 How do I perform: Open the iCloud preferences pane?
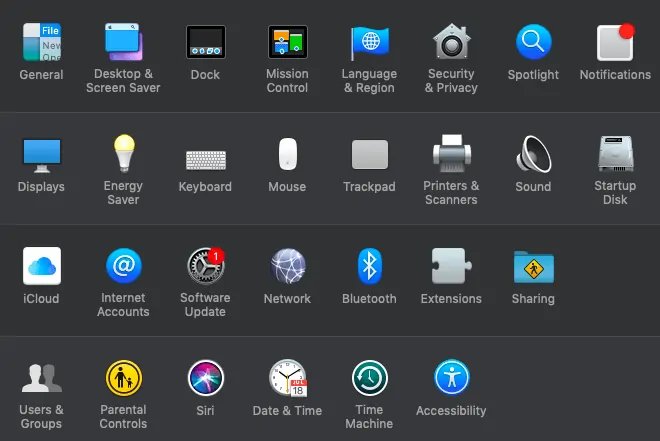click(42, 266)
